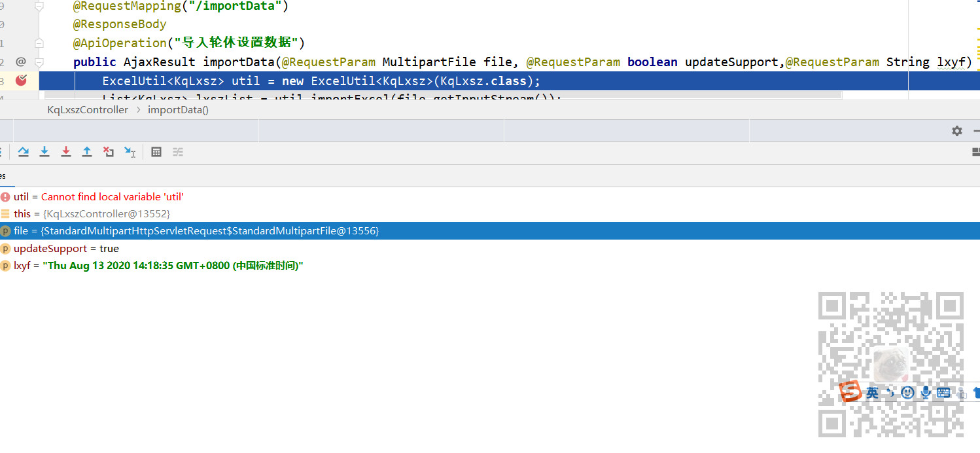Open the Evaluate Expression calculator icon
Screen dimensions: 980x453
pos(156,152)
